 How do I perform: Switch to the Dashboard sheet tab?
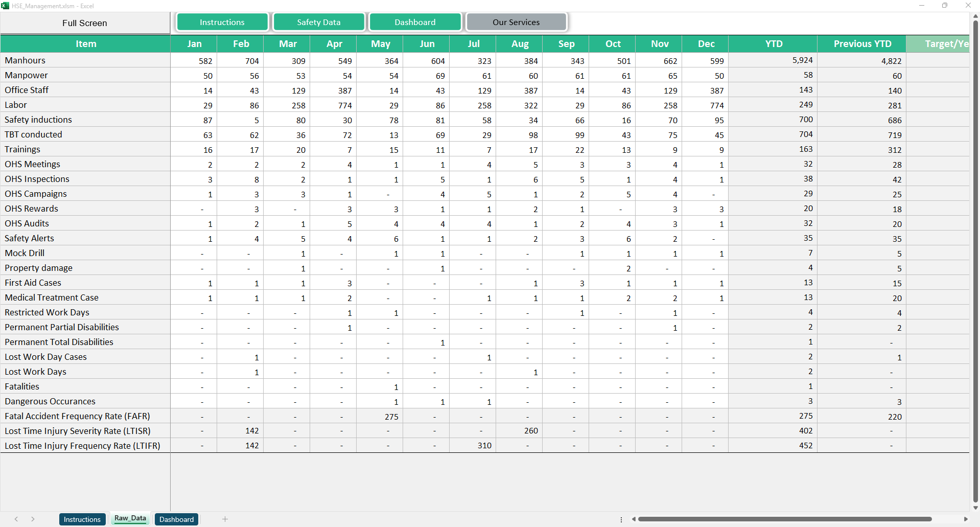176,519
